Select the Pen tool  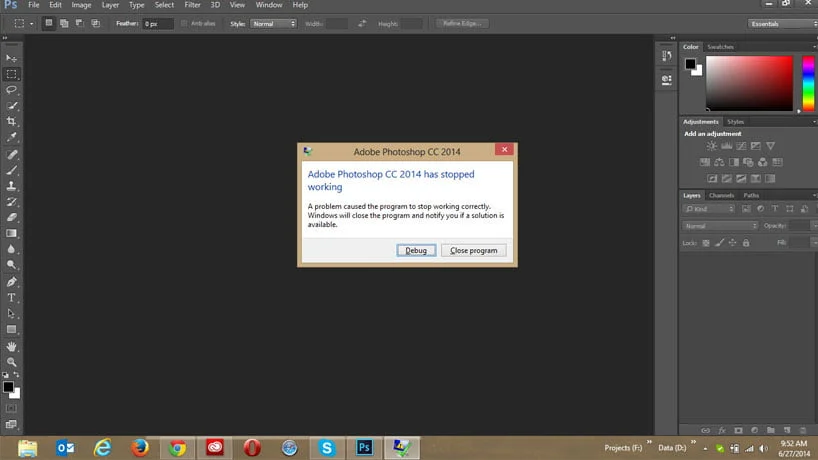click(11, 282)
